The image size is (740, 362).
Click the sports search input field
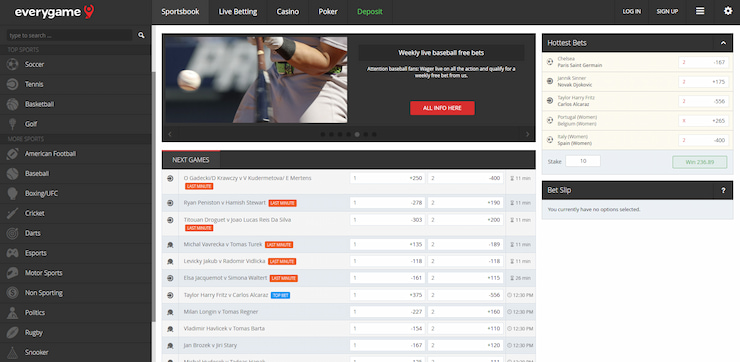pyautogui.click(x=69, y=35)
